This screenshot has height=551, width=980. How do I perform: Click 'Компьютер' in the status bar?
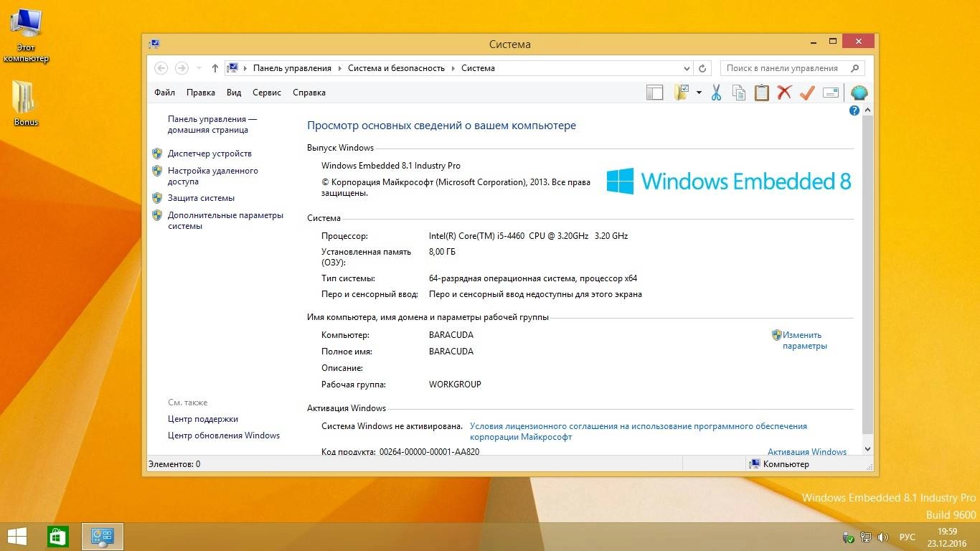[786, 464]
